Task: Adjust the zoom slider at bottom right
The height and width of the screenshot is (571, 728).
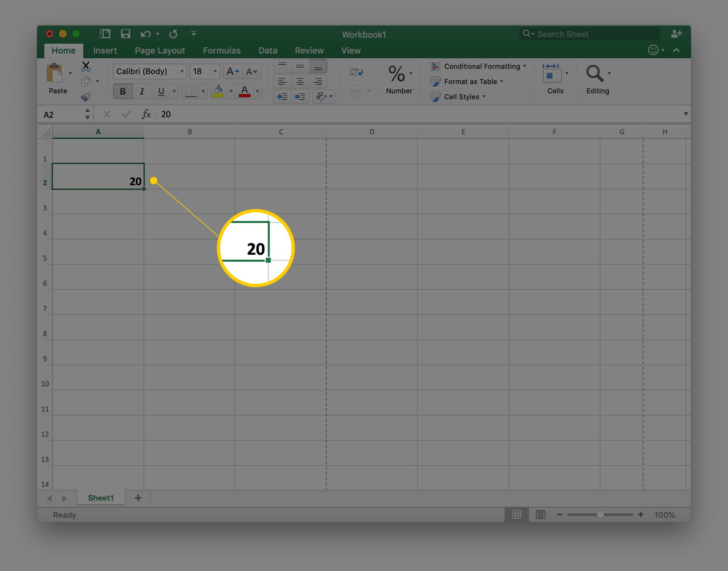Action: pyautogui.click(x=600, y=515)
